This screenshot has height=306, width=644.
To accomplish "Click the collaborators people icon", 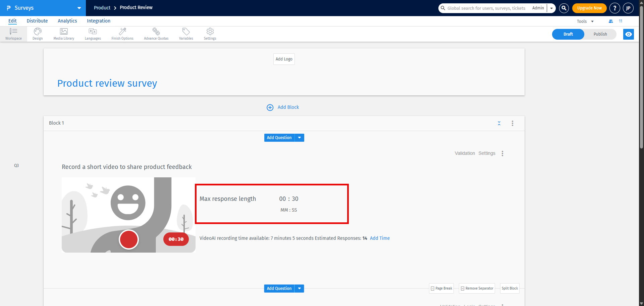I will 611,21.
